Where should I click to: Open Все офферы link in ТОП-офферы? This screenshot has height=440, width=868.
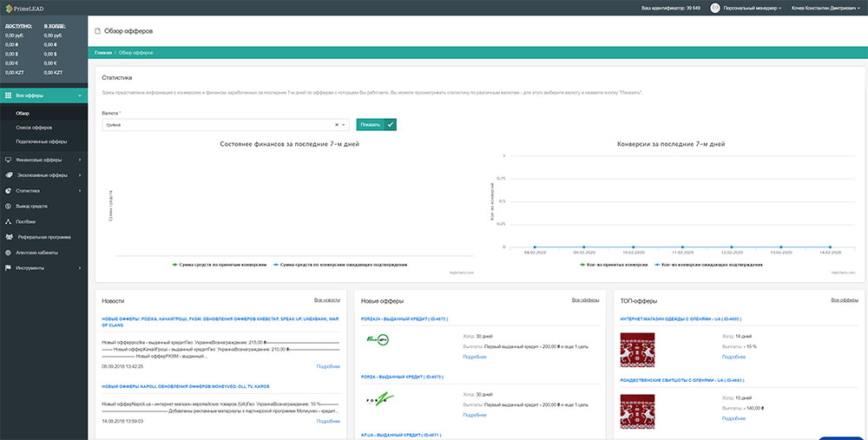click(845, 300)
